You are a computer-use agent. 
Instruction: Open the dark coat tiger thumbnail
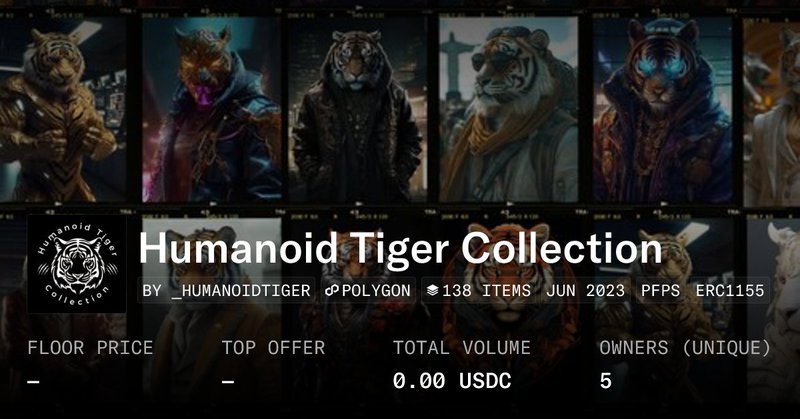click(357, 110)
